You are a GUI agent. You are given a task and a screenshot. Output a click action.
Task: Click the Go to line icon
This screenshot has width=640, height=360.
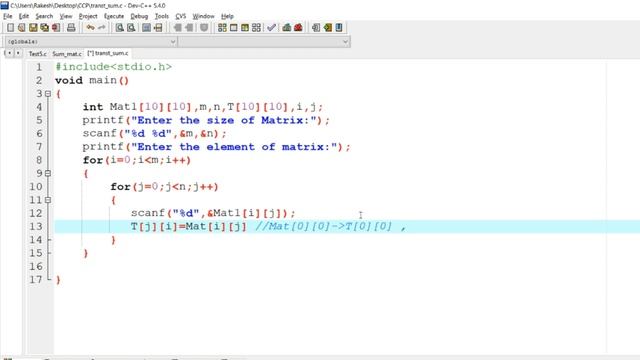click(158, 28)
